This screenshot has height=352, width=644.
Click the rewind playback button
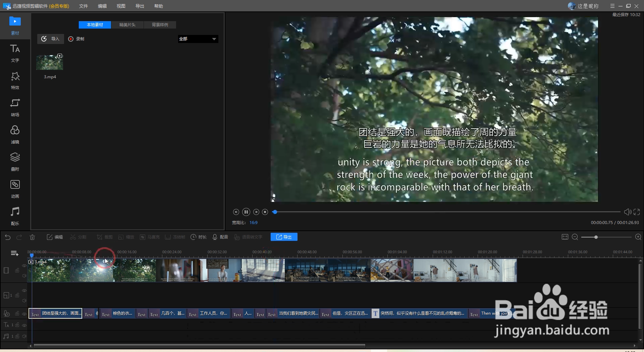[236, 212]
